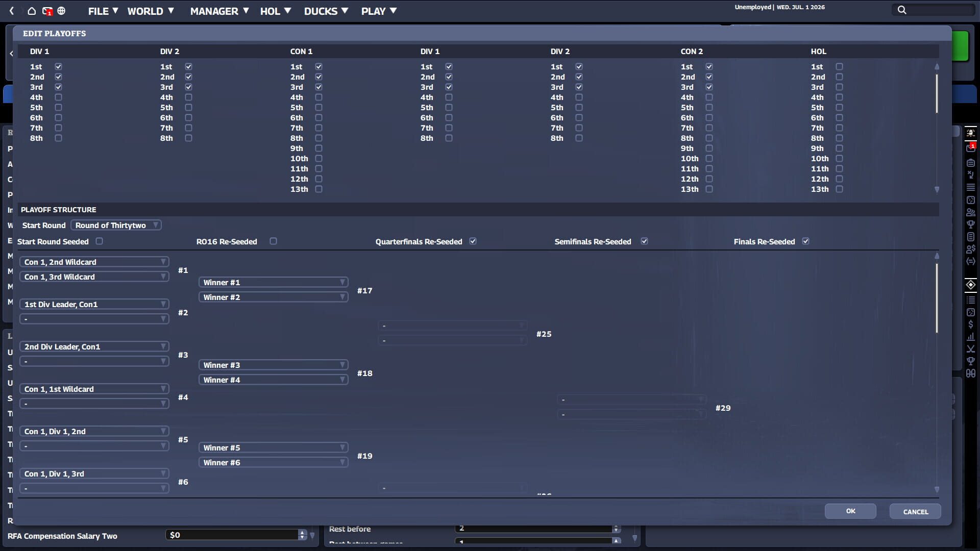980x551 pixels.
Task: Open the FILE menu
Action: [103, 11]
